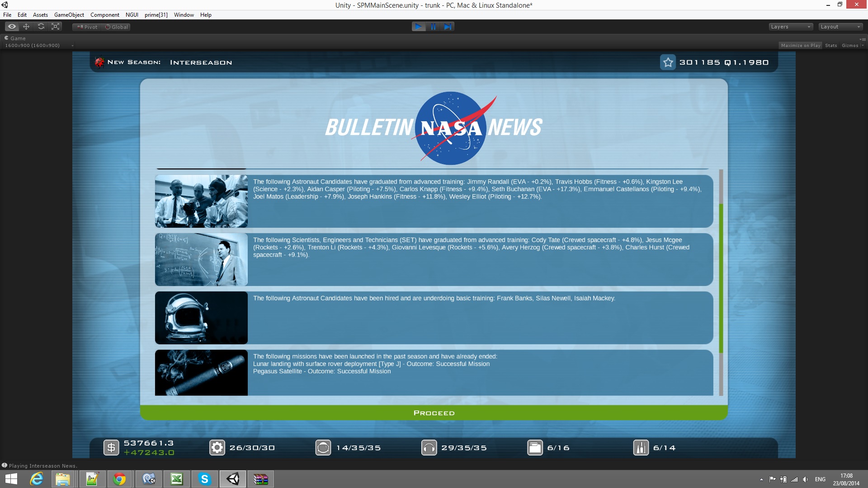868x488 pixels.
Task: Stop play mode with Play button
Action: 419,27
